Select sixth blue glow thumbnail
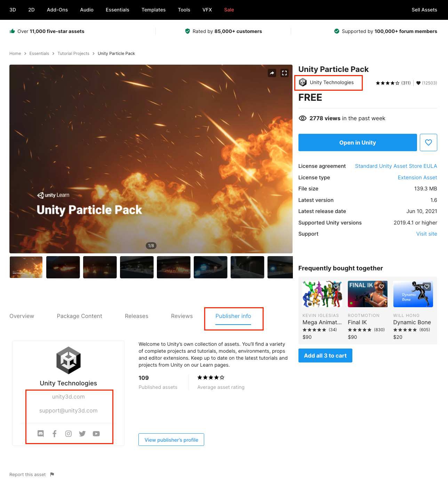This screenshot has height=490, width=448. pos(210,267)
